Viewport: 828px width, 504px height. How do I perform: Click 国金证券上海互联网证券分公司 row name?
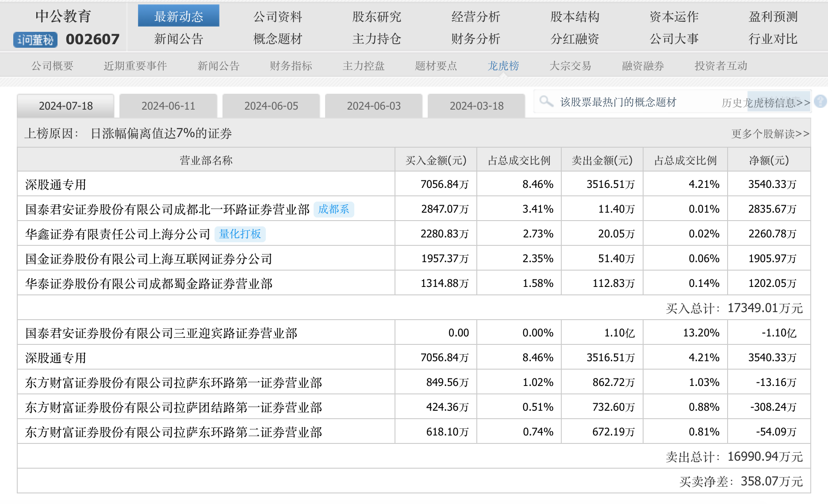(149, 259)
